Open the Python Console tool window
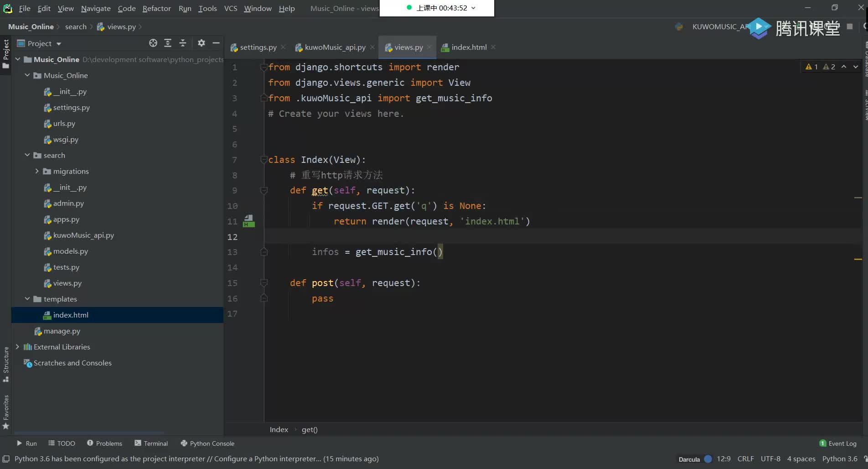868x469 pixels. click(x=208, y=443)
